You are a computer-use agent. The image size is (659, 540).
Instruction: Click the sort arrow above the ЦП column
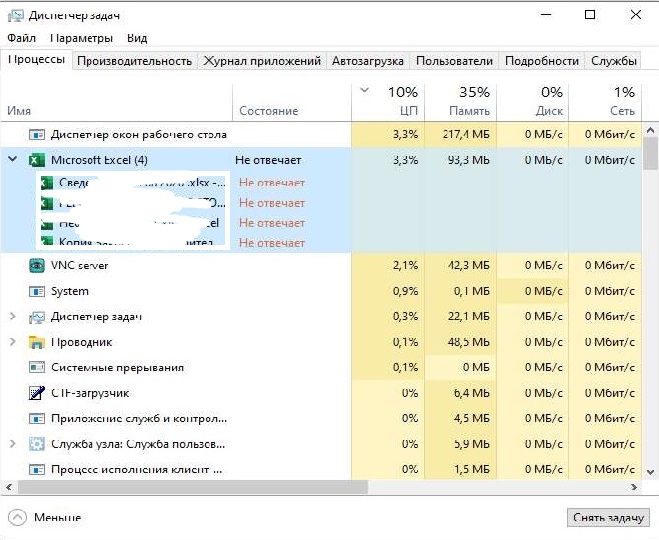(364, 90)
